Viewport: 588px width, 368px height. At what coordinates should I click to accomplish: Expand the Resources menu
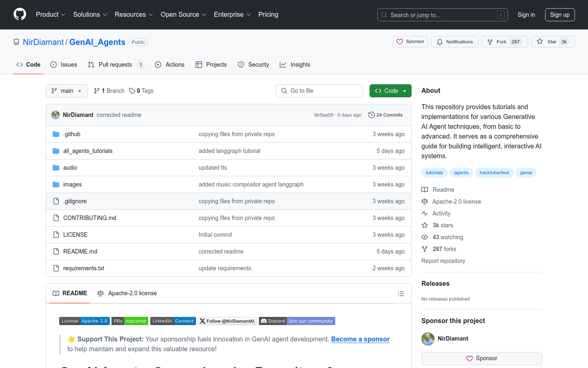[134, 14]
